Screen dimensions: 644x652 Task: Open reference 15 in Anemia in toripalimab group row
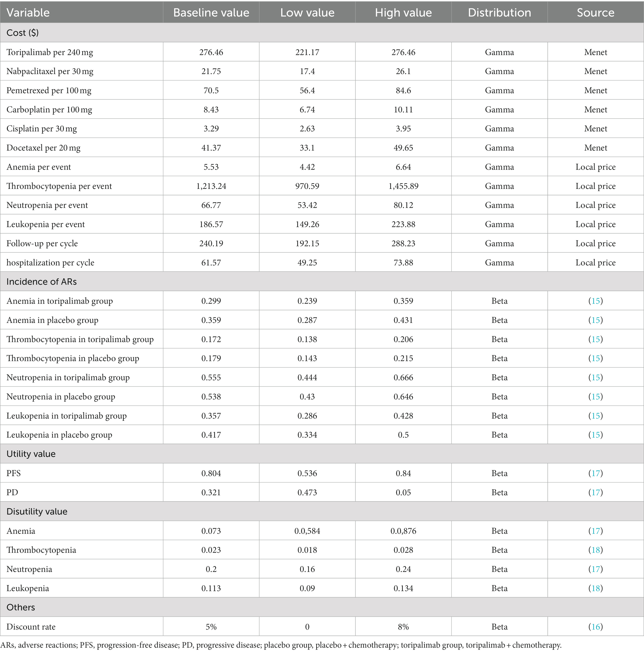pyautogui.click(x=596, y=301)
